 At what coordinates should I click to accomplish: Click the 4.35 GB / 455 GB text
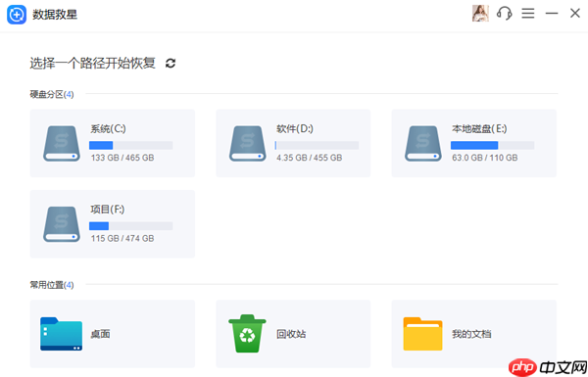310,158
